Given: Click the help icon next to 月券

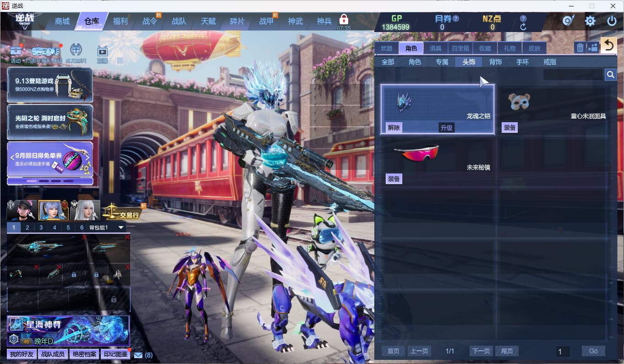Looking at the screenshot, I should click(455, 19).
